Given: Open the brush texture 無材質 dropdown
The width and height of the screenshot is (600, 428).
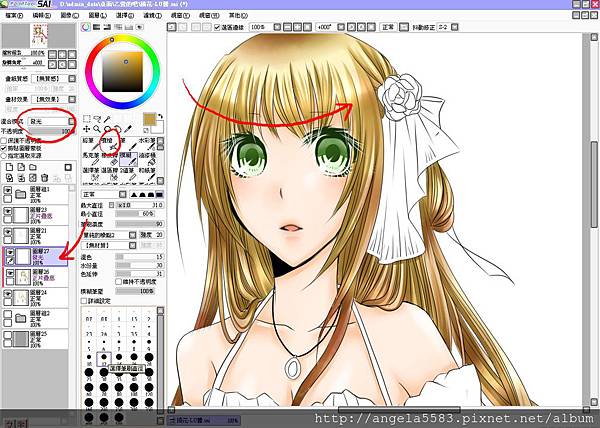Looking at the screenshot, I should (x=132, y=245).
